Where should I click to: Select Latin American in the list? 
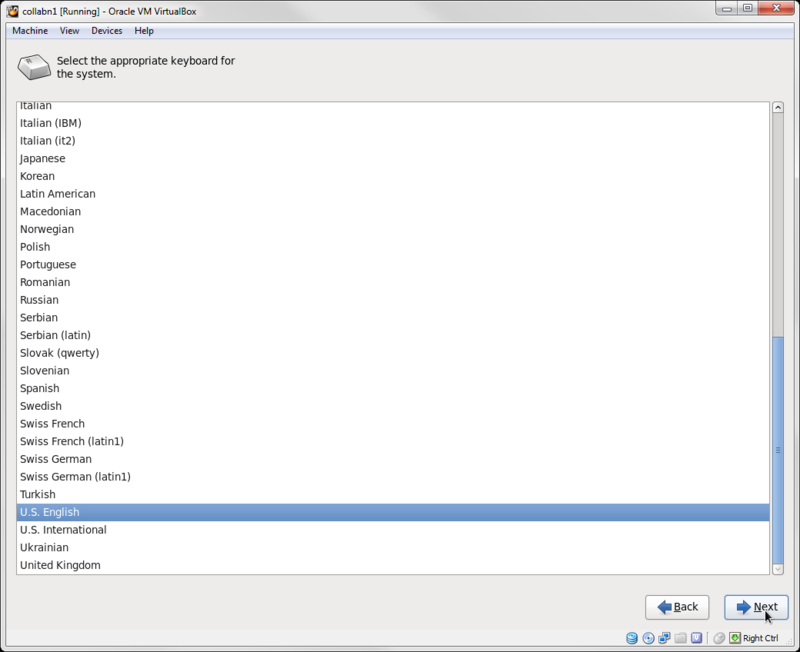pos(393,194)
